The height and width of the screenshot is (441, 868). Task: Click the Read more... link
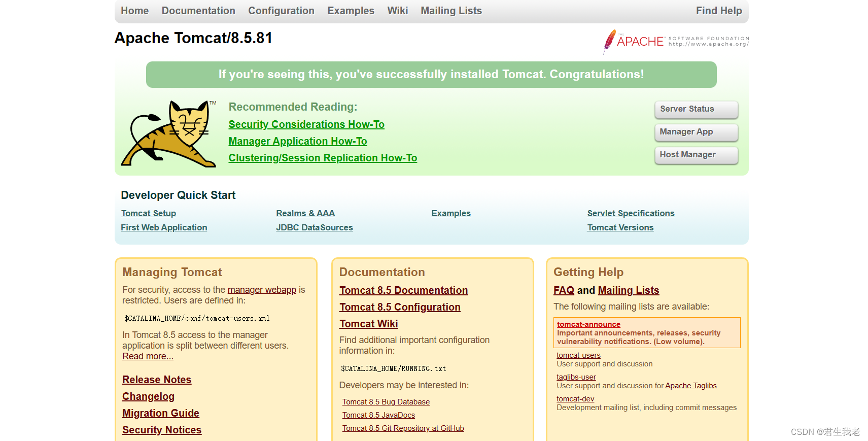(x=148, y=356)
